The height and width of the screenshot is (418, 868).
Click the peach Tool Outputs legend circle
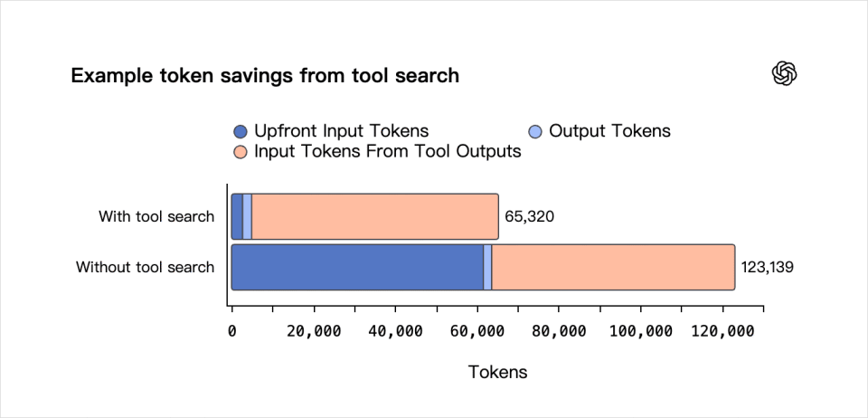pyautogui.click(x=240, y=152)
